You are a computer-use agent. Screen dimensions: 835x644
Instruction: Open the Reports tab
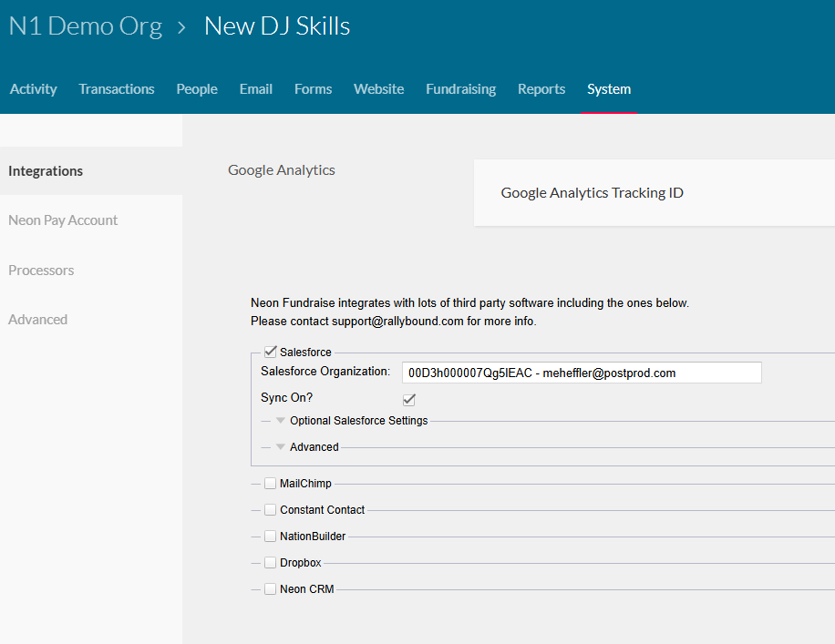click(541, 89)
